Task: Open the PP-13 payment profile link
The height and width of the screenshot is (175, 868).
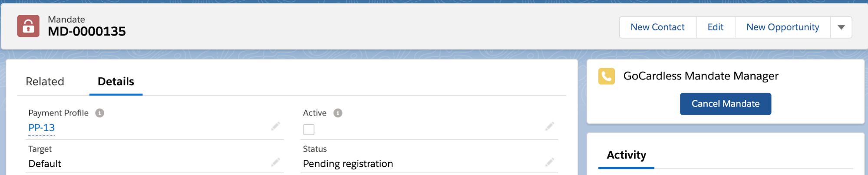Action: click(42, 128)
